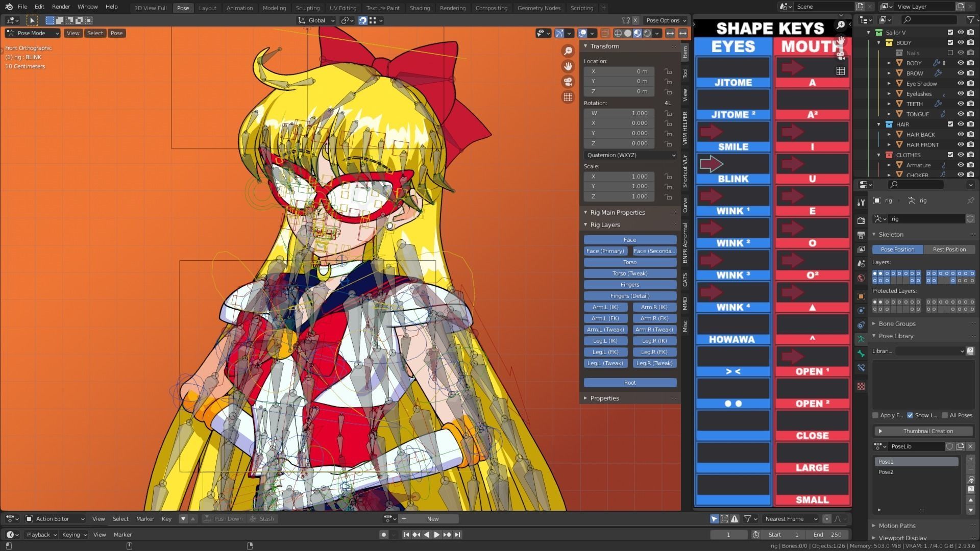Click the pan view hand gizmo

click(568, 66)
